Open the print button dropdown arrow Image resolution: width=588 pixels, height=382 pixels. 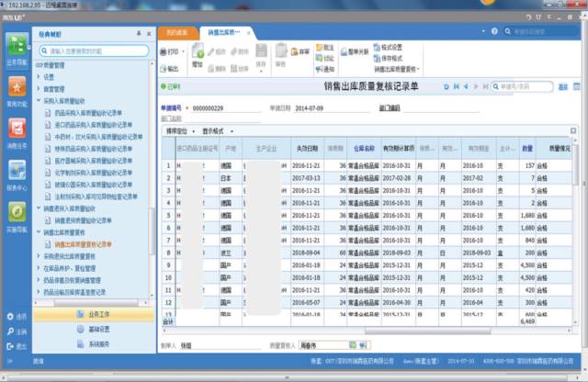point(184,51)
